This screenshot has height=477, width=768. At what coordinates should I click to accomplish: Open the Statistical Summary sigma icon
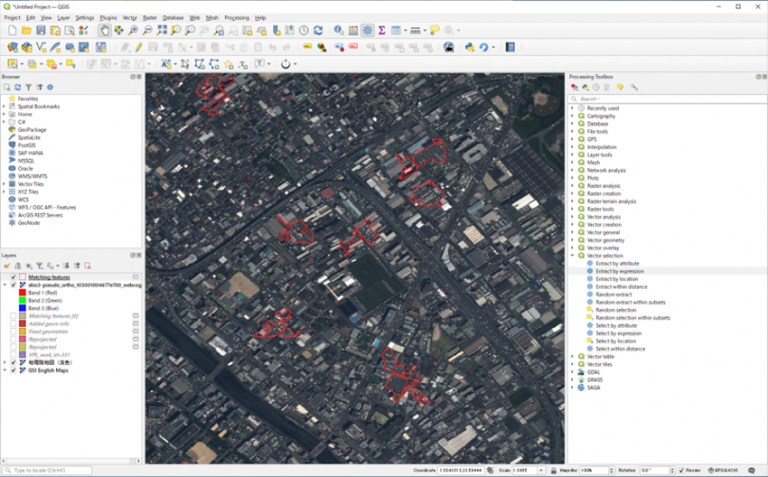pyautogui.click(x=382, y=30)
